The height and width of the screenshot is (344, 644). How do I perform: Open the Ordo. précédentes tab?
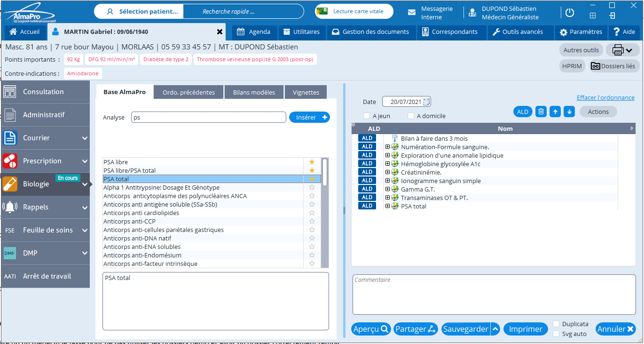(188, 92)
